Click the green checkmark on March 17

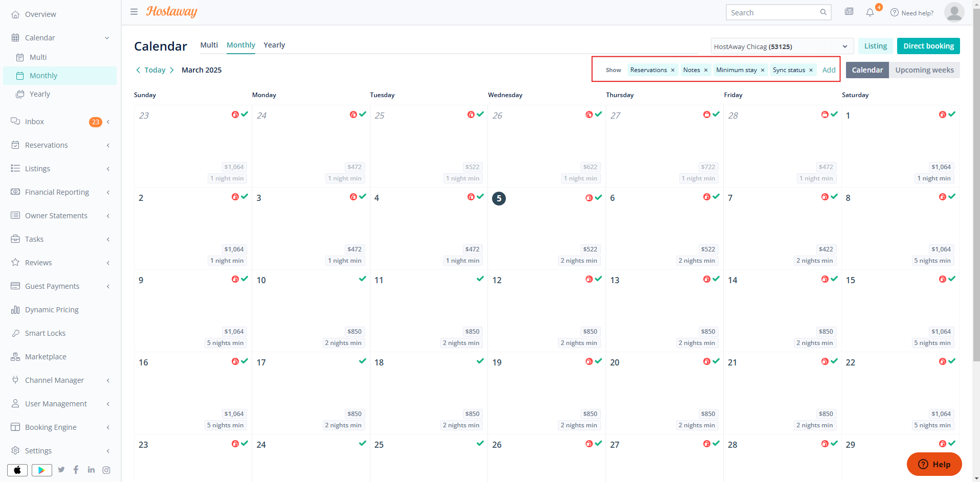click(363, 361)
